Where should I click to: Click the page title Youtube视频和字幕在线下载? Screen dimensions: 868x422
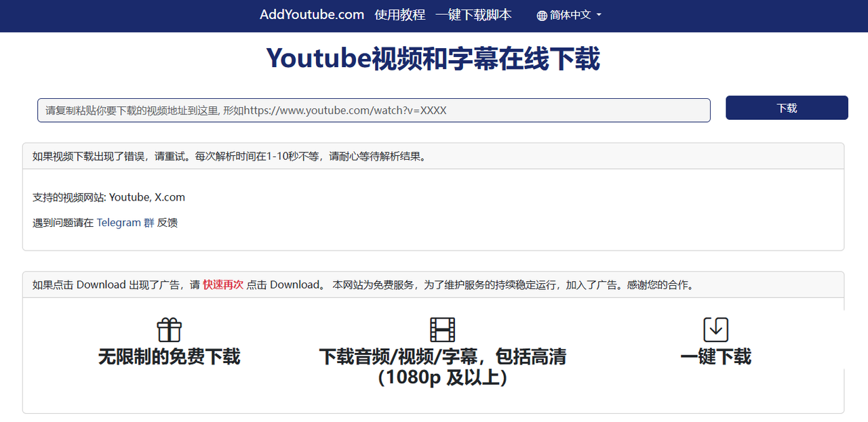tap(433, 59)
